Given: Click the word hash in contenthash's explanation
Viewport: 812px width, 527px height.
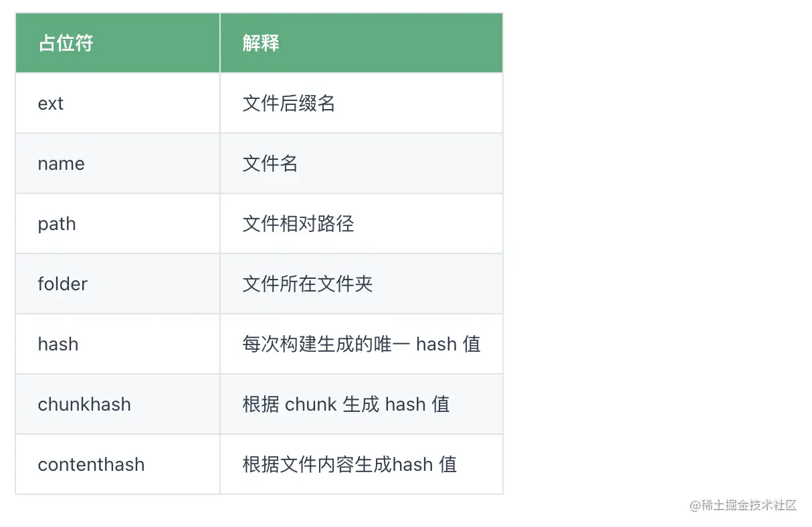Looking at the screenshot, I should [413, 465].
